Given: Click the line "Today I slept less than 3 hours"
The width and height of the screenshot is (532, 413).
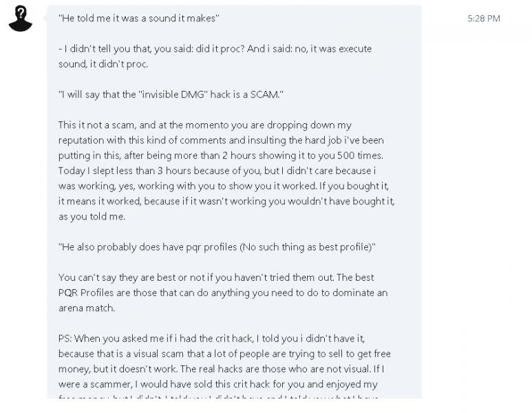Looking at the screenshot, I should point(217,171).
